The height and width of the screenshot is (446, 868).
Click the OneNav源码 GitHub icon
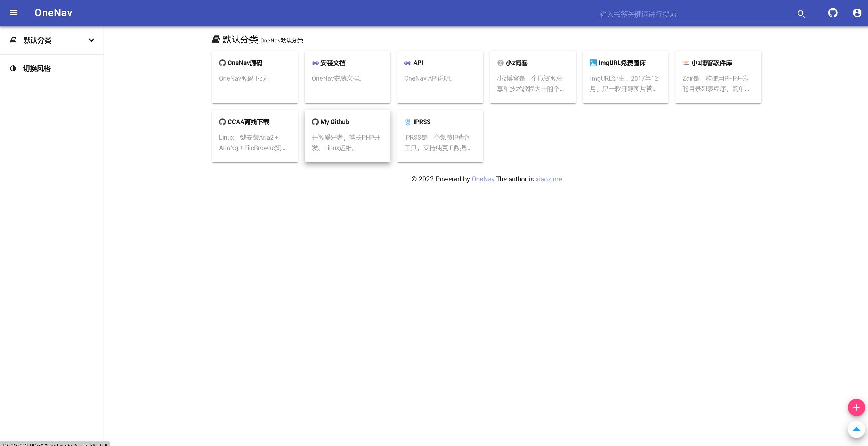click(222, 63)
